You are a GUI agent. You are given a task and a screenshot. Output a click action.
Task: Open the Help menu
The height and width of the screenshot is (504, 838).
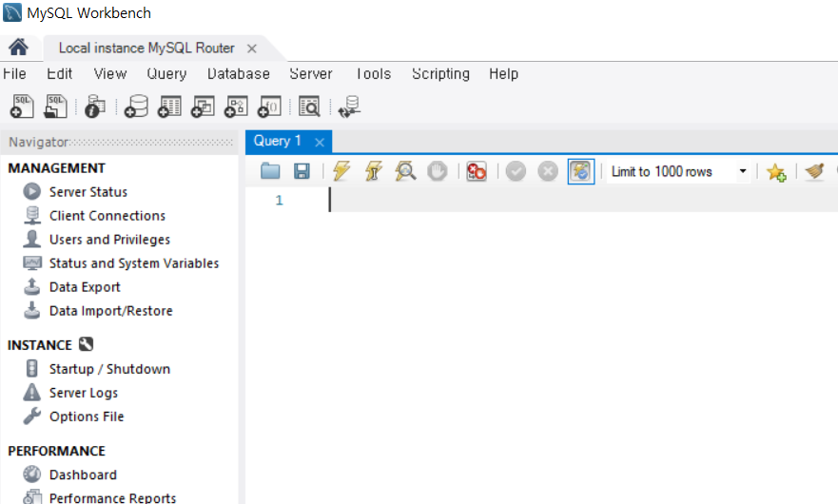(x=503, y=74)
